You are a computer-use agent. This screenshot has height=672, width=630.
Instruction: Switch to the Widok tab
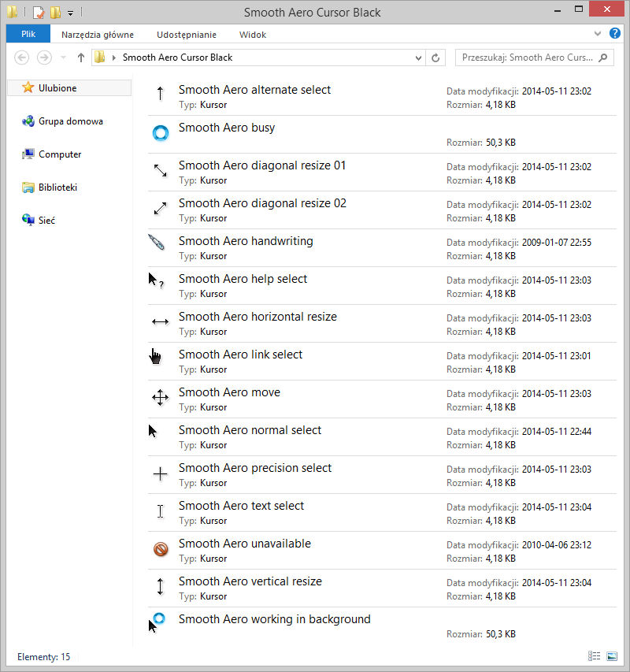point(253,35)
